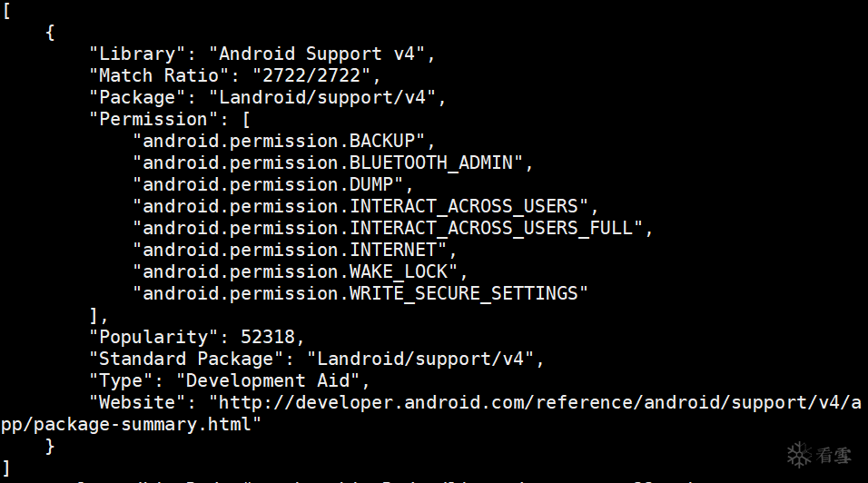Click the "Development Aid" type value
Image resolution: width=868 pixels, height=483 pixels.
pos(268,380)
